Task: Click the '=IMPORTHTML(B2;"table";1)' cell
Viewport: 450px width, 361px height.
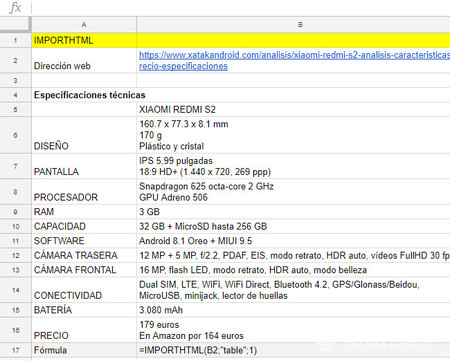Action: (x=293, y=350)
